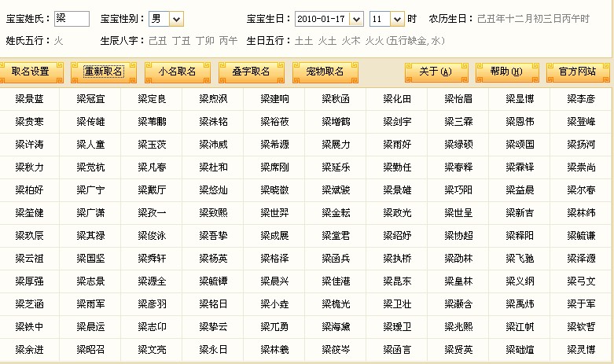The height and width of the screenshot is (364, 614).
Task: Open the 关于(A) about button
Action: [x=436, y=72]
